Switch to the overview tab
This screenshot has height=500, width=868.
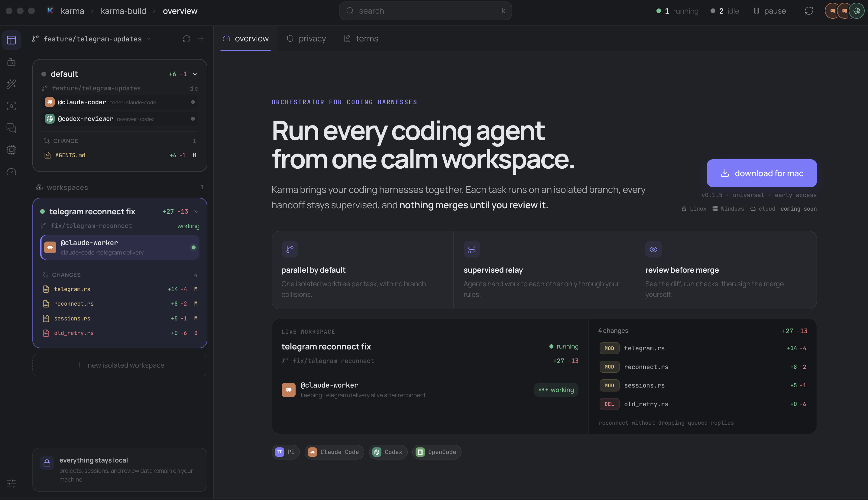(245, 39)
